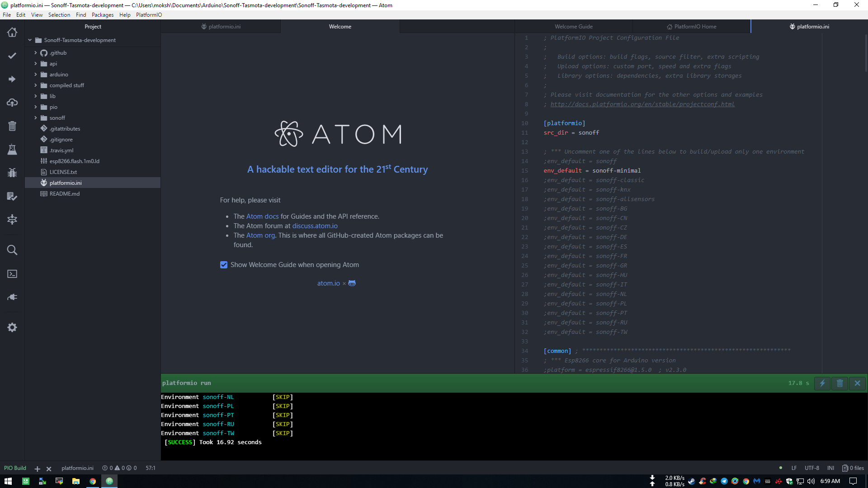
Task: Click the lightning bolt icon in the build panel
Action: (822, 383)
